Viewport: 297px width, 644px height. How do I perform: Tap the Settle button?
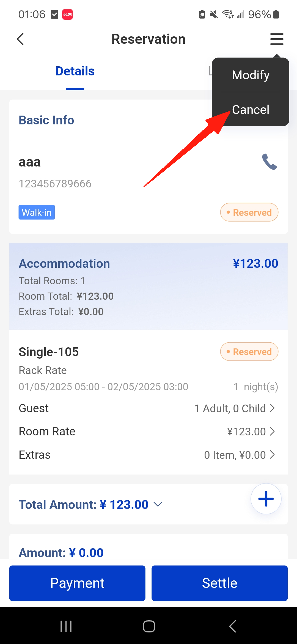(x=219, y=583)
